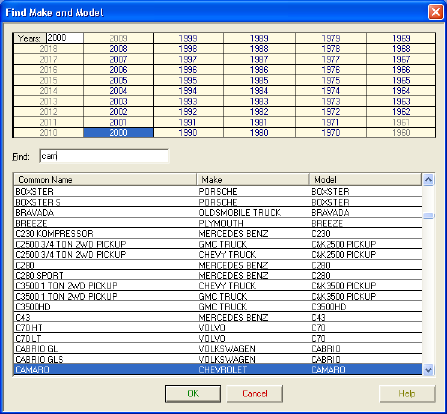447x414 pixels.
Task: Select C3500 1 TON pickup GMC TRUCK row
Action: (218, 296)
